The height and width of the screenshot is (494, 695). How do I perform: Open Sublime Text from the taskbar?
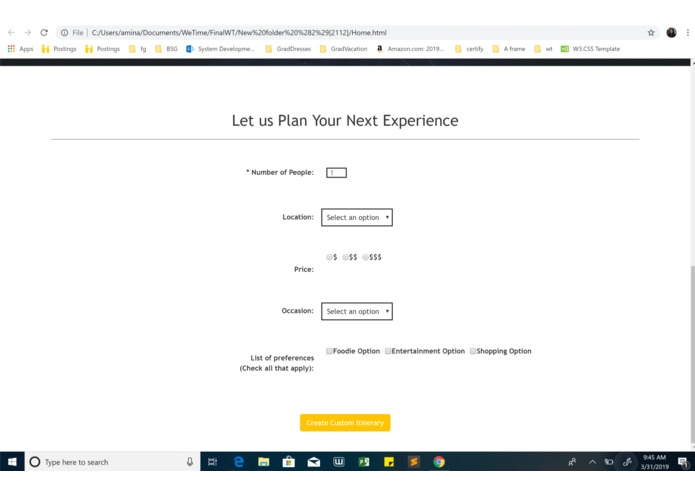click(x=414, y=462)
